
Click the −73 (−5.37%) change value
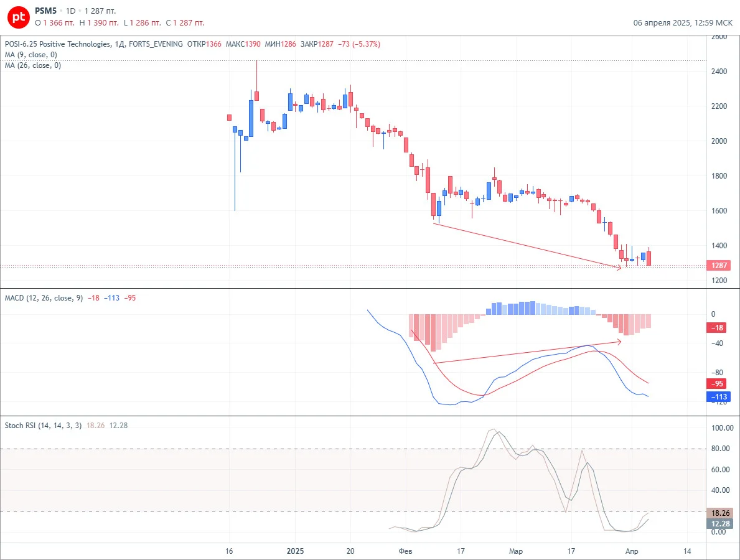[359, 44]
